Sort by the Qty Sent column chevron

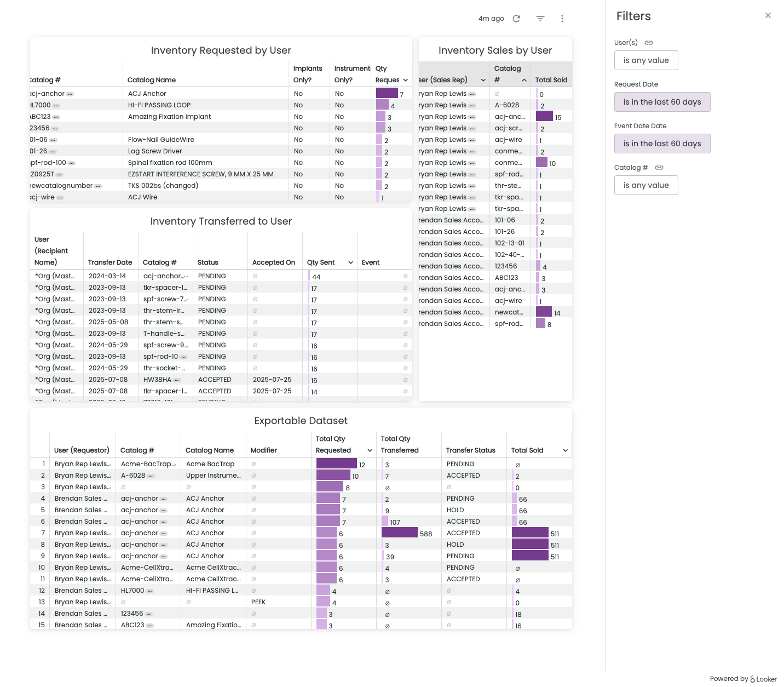pyautogui.click(x=350, y=263)
